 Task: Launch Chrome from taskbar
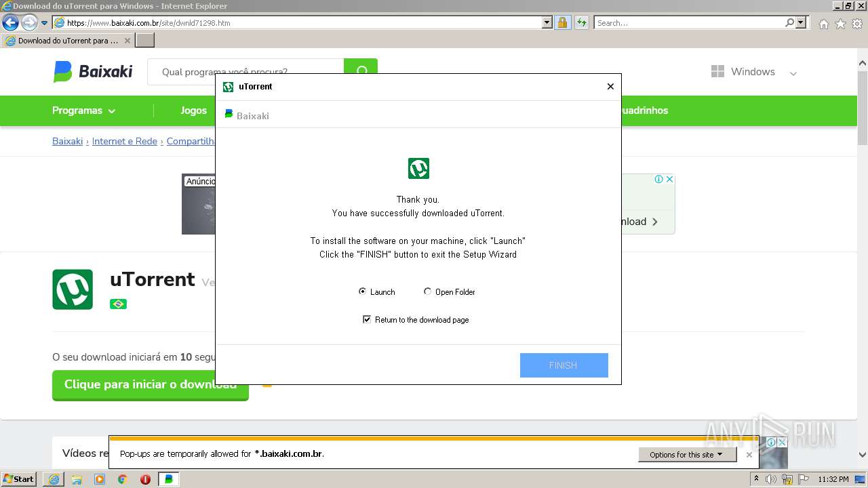pyautogui.click(x=123, y=479)
